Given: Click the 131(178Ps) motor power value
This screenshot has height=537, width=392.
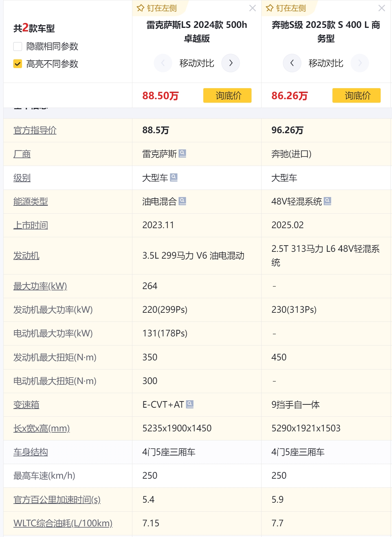Looking at the screenshot, I should point(165,333).
